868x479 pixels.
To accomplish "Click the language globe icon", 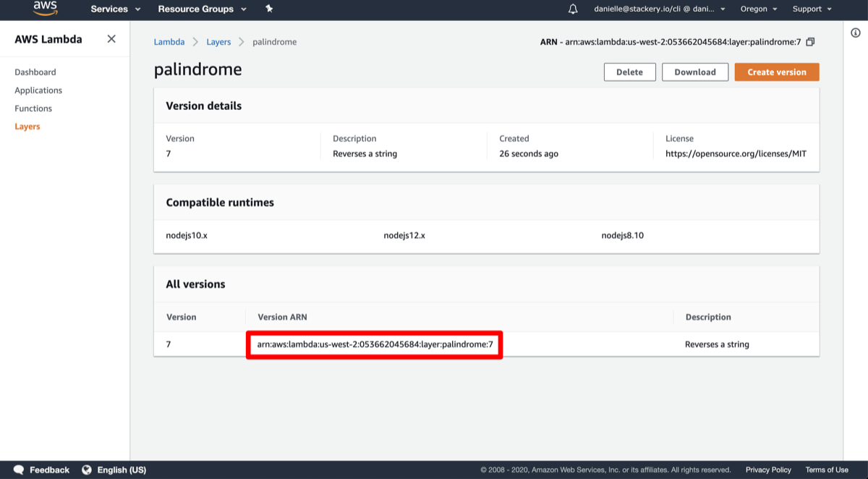I will point(87,470).
